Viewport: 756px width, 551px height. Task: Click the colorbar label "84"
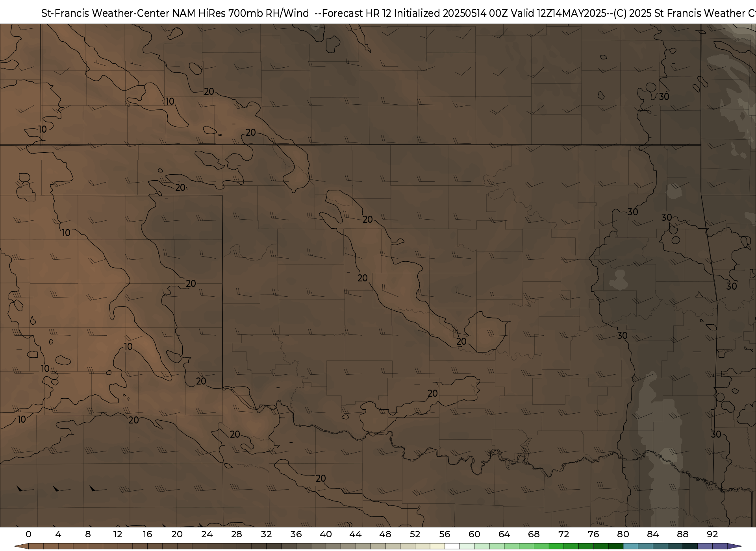click(x=652, y=534)
